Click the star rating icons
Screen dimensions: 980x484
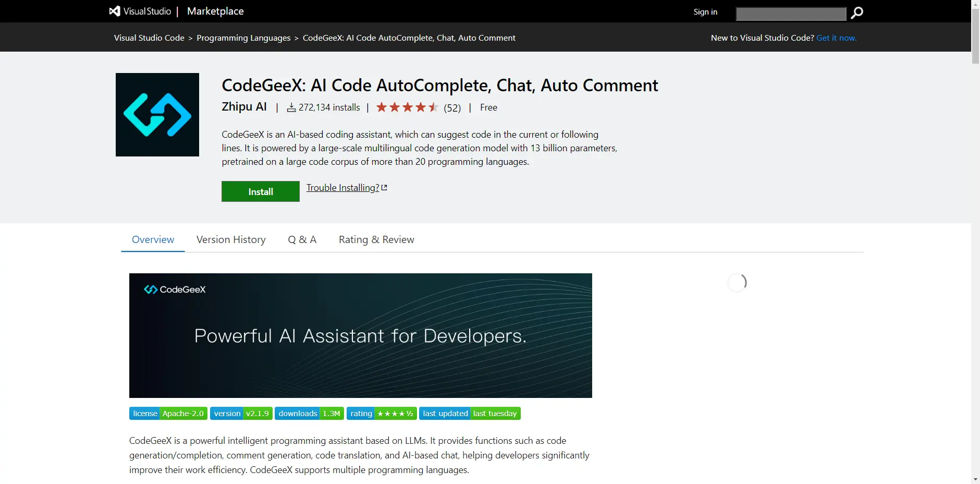[x=407, y=107]
